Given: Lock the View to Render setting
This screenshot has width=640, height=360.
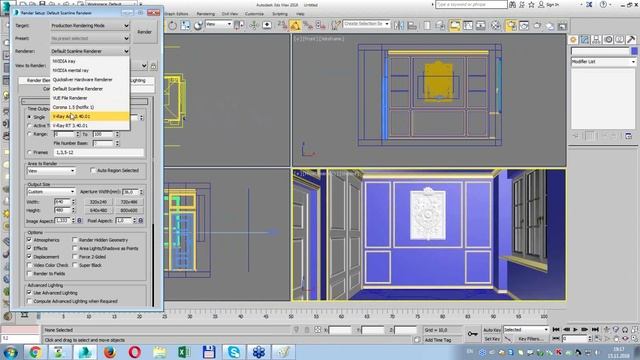Looking at the screenshot, I should coord(153,66).
